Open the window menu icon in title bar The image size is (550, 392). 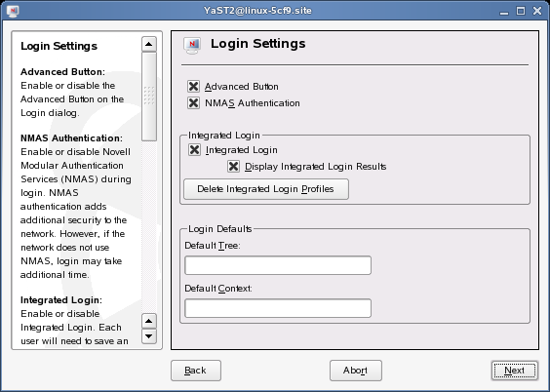pyautogui.click(x=13, y=11)
